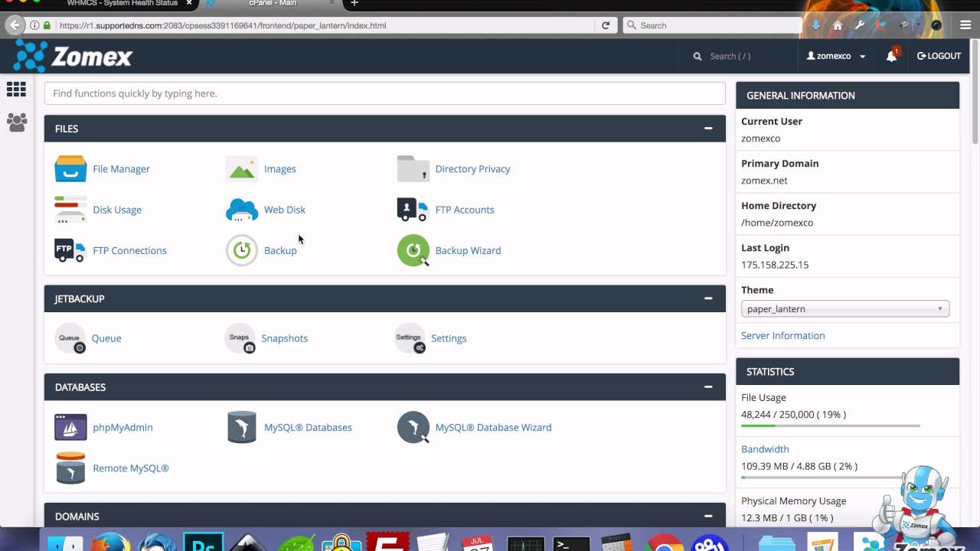Open the Remote MySQL icon
Viewport: 980px width, 551px height.
coord(70,468)
